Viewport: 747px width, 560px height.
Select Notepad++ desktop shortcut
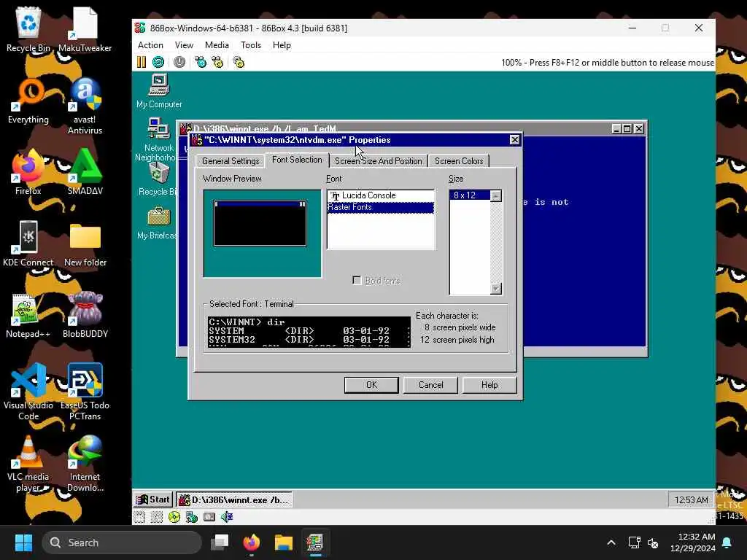tap(28, 315)
